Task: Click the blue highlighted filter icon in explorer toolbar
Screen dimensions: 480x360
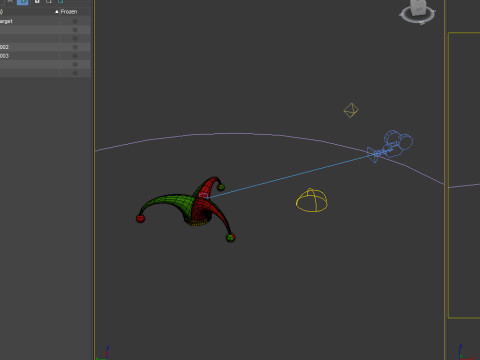Action: [23, 2]
